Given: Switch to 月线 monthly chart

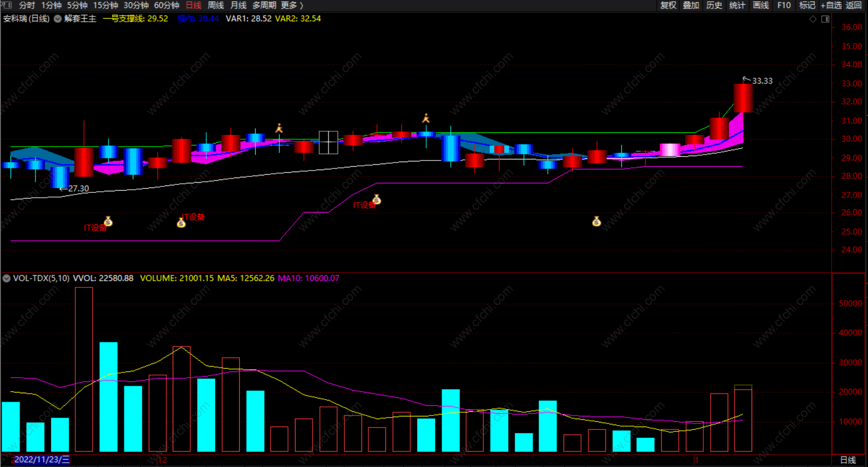Looking at the screenshot, I should click(238, 5).
